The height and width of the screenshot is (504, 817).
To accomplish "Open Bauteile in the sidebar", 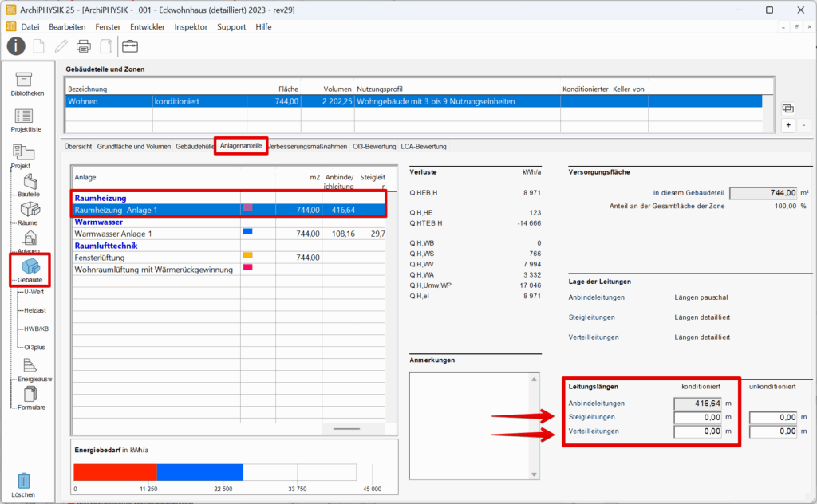I will (30, 185).
